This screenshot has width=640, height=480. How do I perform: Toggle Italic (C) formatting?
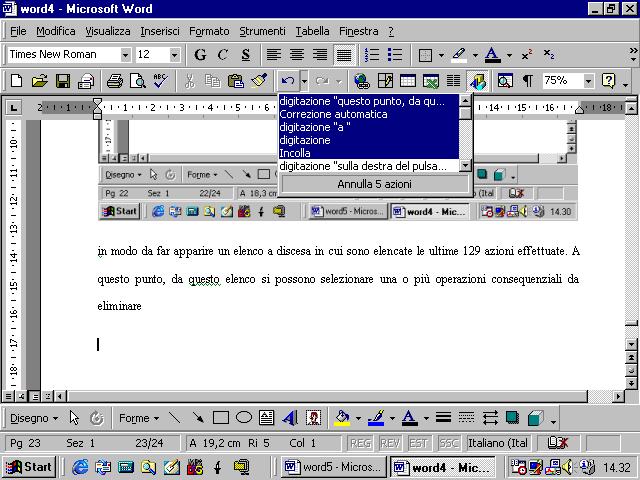coord(223,55)
